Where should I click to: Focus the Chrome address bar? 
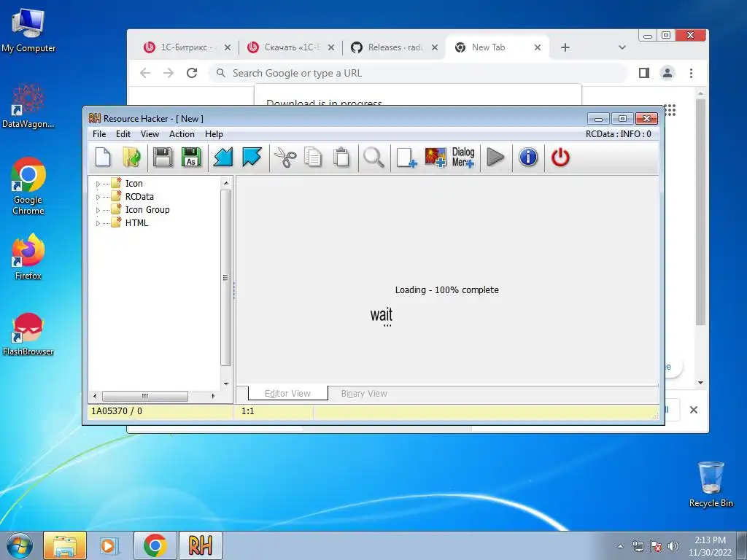(x=417, y=73)
